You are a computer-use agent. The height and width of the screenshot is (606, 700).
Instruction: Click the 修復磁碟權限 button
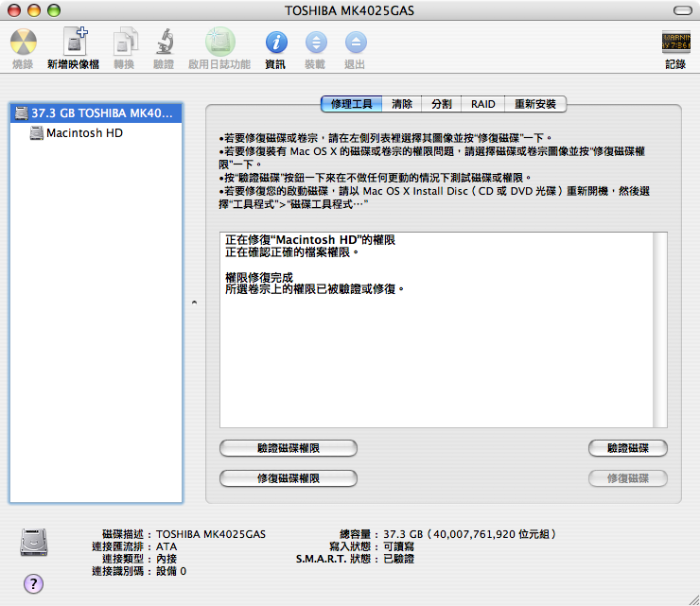pyautogui.click(x=289, y=478)
